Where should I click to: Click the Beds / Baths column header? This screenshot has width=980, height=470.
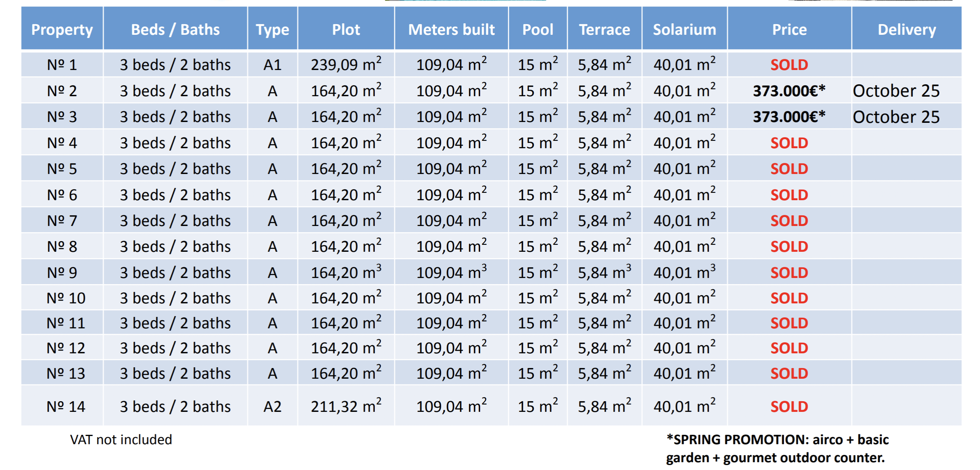click(x=175, y=29)
